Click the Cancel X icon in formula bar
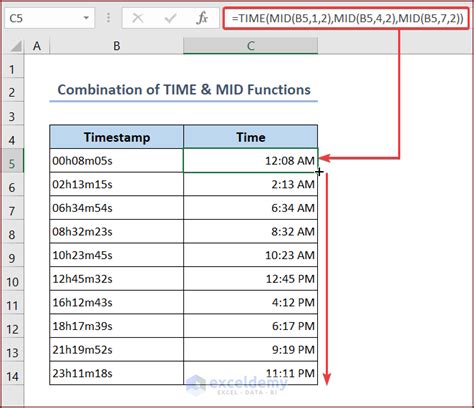474x408 pixels. [138, 18]
